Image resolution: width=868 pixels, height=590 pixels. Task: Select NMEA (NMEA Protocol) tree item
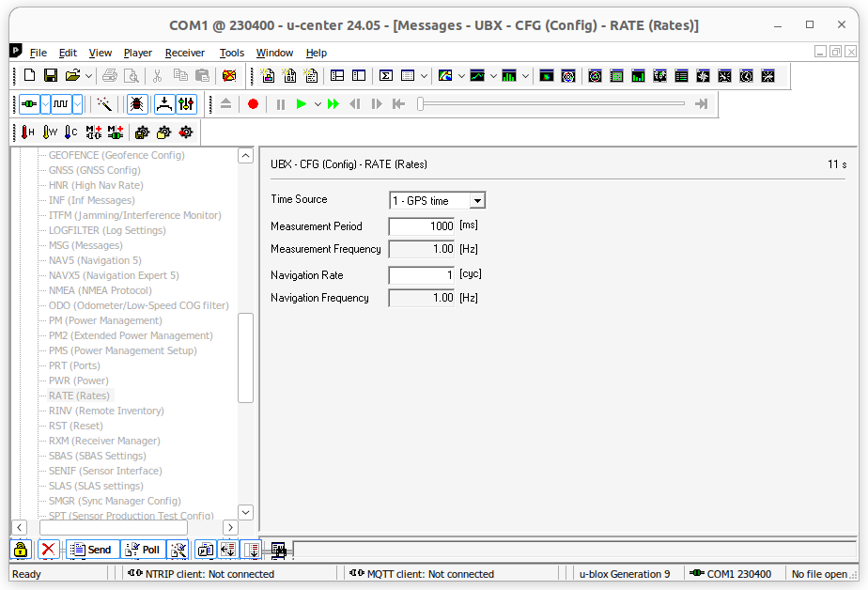click(101, 290)
